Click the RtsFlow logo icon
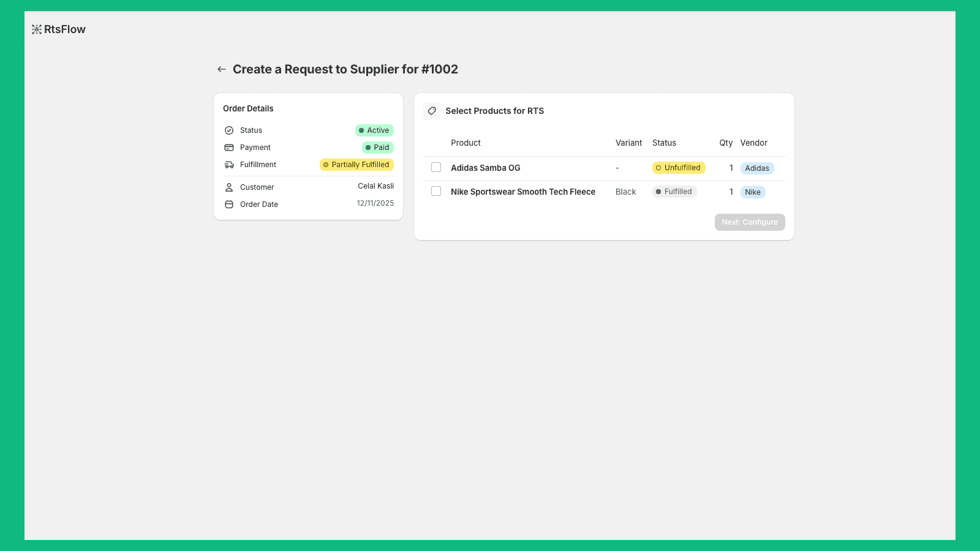This screenshot has width=980, height=551. click(37, 29)
